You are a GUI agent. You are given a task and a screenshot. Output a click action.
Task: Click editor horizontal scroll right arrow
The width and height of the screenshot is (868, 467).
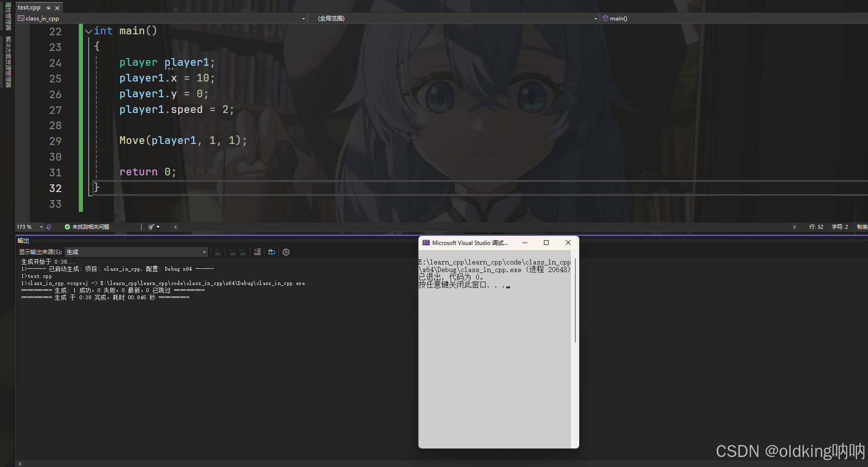click(795, 227)
